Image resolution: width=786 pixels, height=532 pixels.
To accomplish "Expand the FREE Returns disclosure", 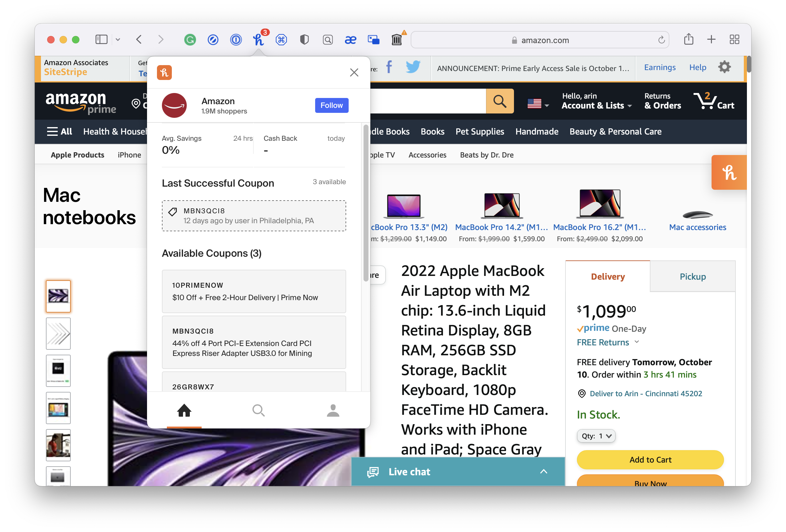I will (607, 342).
